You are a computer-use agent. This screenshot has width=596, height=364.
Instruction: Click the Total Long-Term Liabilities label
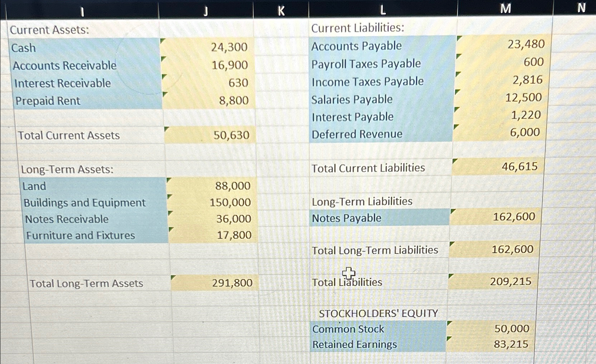click(x=375, y=250)
